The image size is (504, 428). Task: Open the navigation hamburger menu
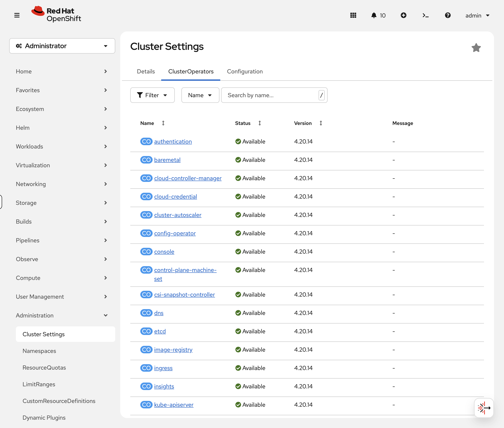17,15
